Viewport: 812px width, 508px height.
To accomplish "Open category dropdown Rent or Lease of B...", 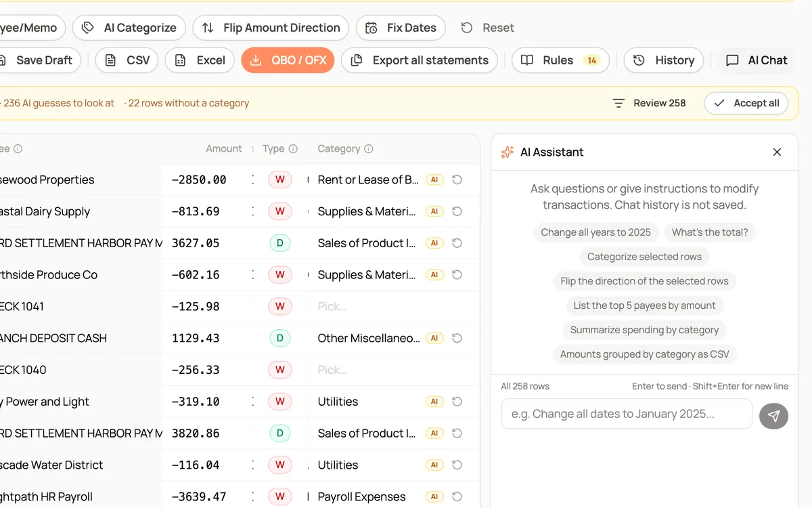I will pos(368,180).
